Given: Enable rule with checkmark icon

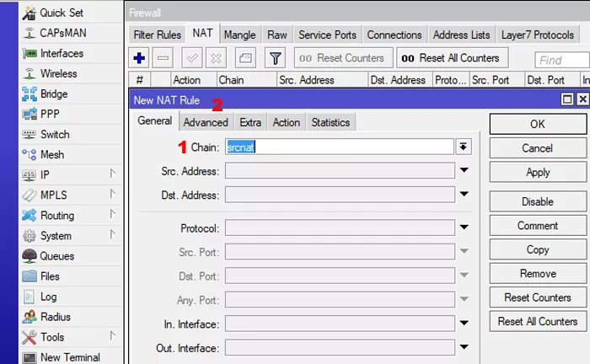Looking at the screenshot, I should [192, 58].
